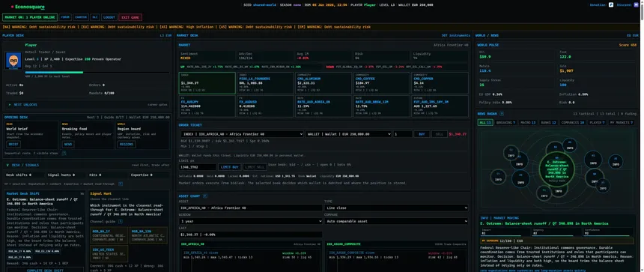Open the World brief BRIEF button
The image size is (644, 272).
coord(13,144)
